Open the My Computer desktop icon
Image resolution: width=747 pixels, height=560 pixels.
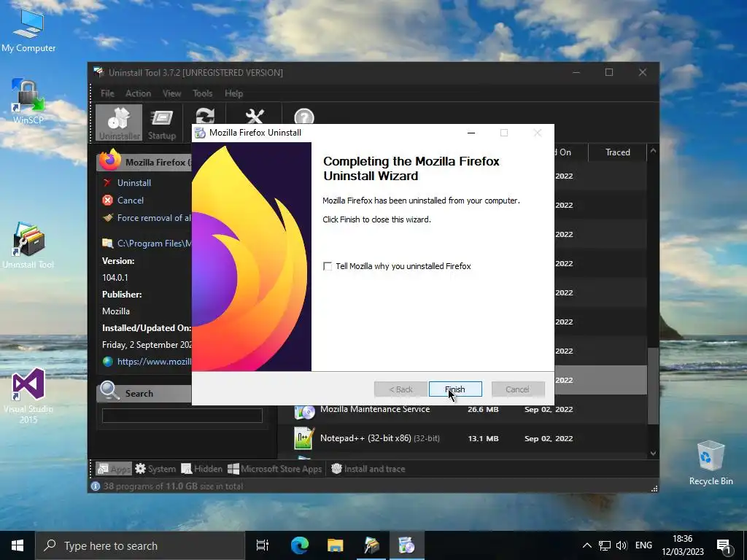[28, 31]
